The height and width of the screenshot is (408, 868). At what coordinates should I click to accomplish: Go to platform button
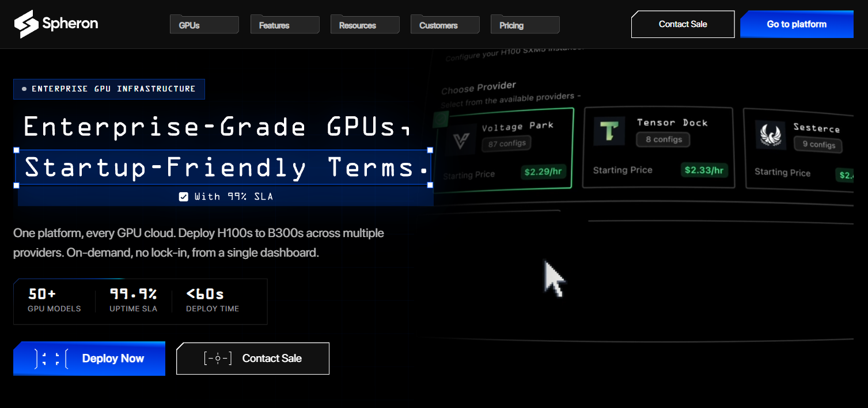797,24
